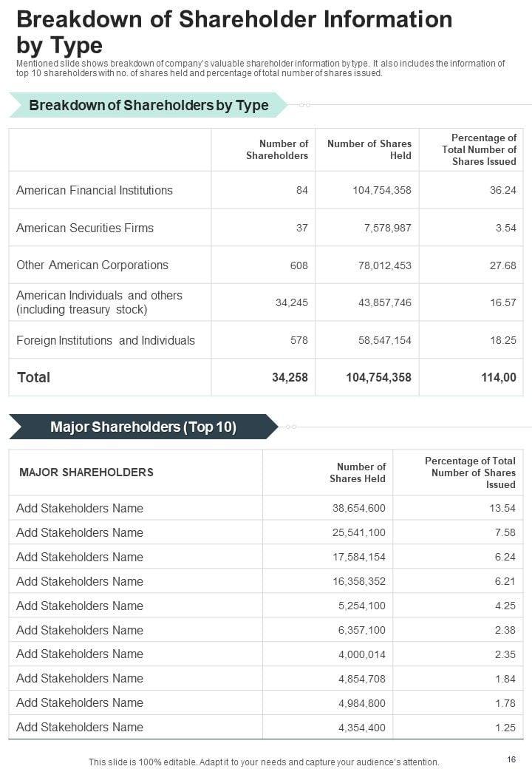
Task: Click the 25,541,100 shares held cell
Action: 358,532
